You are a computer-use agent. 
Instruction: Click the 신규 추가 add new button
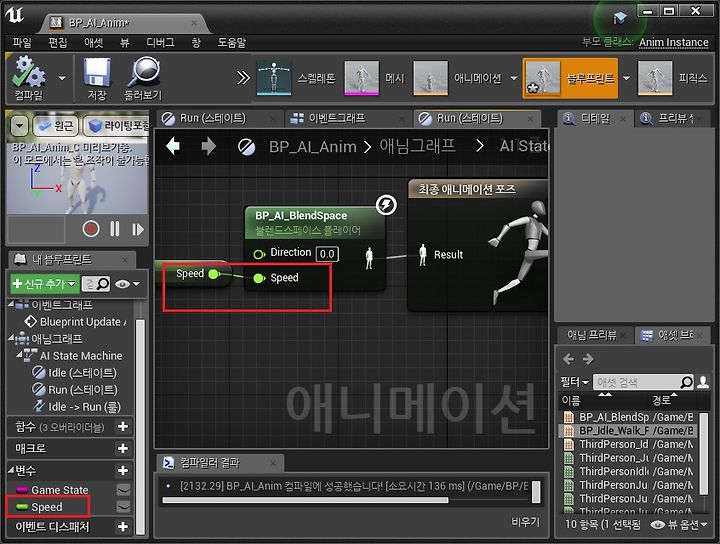45,284
